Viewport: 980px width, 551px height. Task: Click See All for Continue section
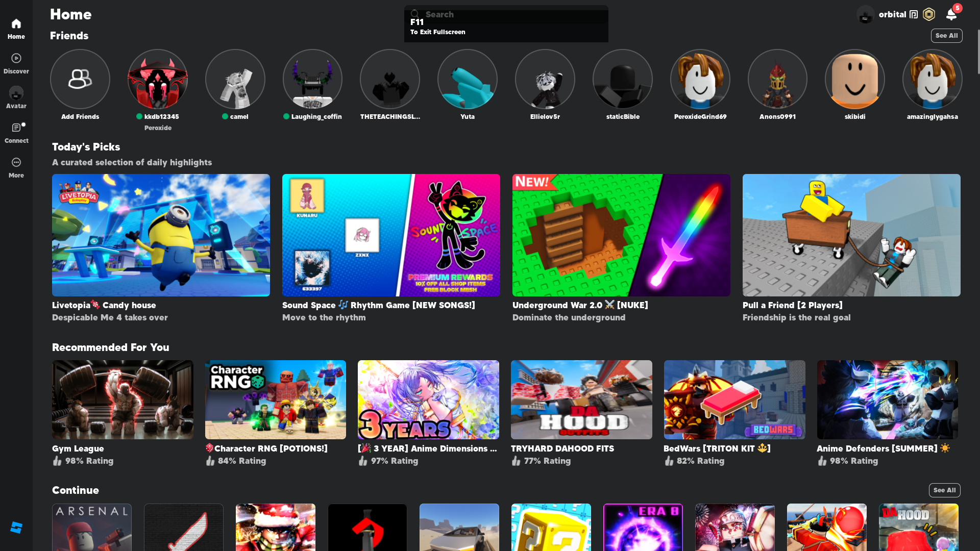pos(945,490)
